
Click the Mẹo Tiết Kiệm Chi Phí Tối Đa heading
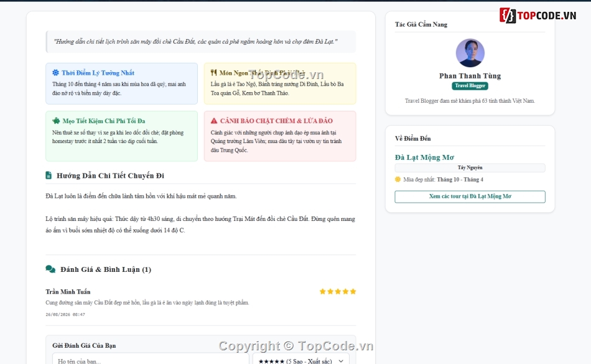104,121
